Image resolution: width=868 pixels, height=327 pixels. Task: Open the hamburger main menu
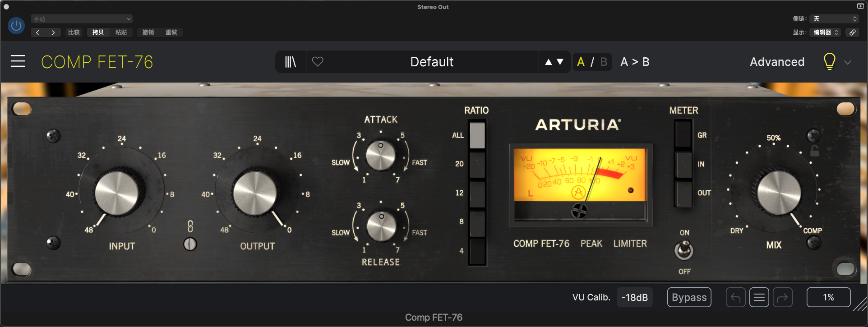[18, 61]
